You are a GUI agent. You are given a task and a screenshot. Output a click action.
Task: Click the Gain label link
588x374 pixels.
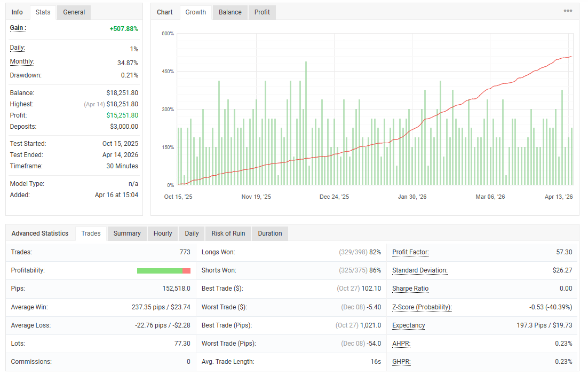coord(18,28)
